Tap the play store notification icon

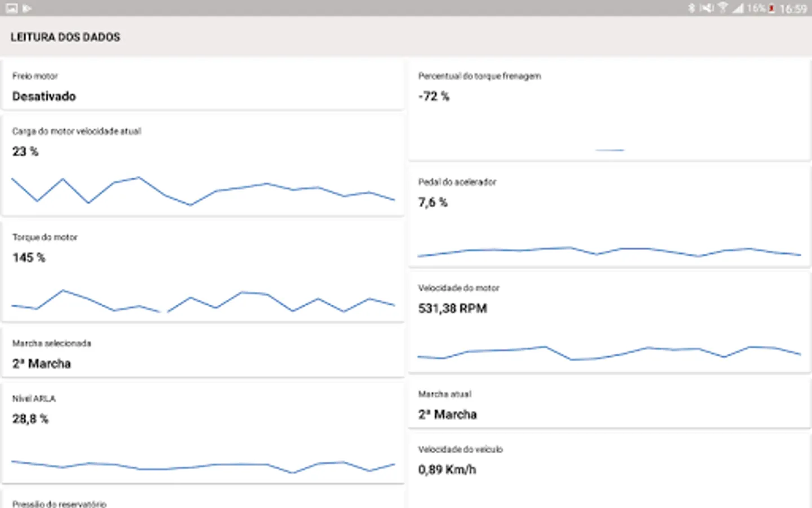click(x=27, y=8)
